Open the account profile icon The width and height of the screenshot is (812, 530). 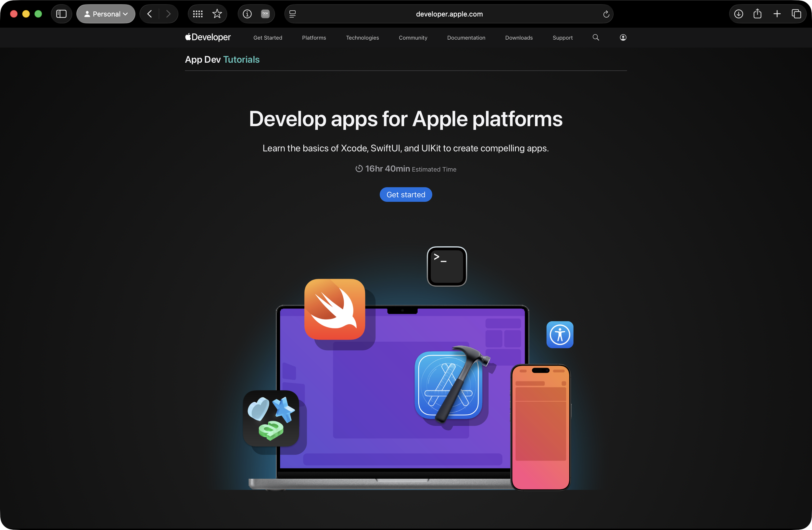tap(623, 38)
